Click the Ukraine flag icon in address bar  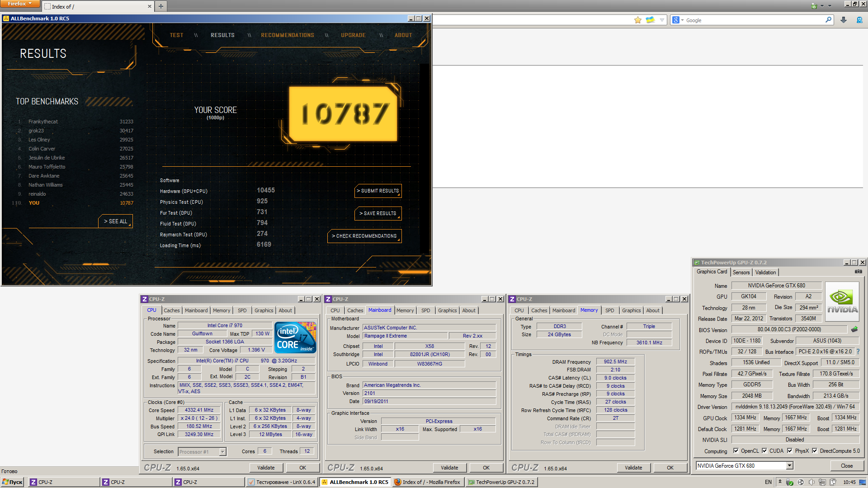650,20
